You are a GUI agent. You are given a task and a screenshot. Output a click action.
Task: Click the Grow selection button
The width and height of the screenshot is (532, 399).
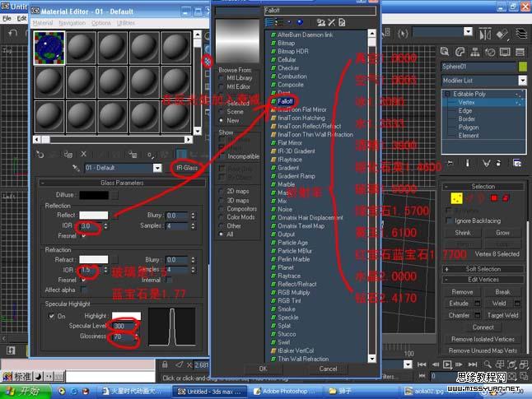[502, 233]
